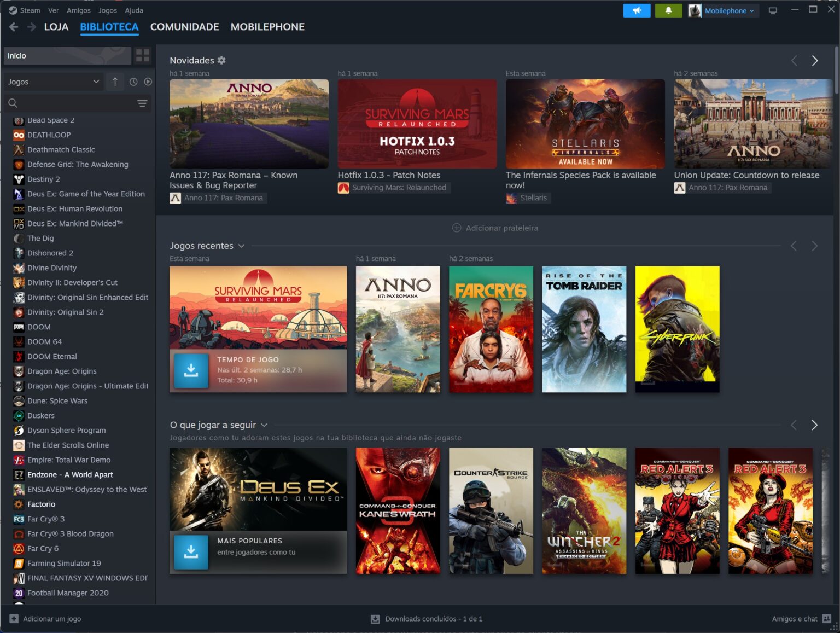Click the magnifying glass in the search field
The image size is (840, 633).
pyautogui.click(x=12, y=103)
